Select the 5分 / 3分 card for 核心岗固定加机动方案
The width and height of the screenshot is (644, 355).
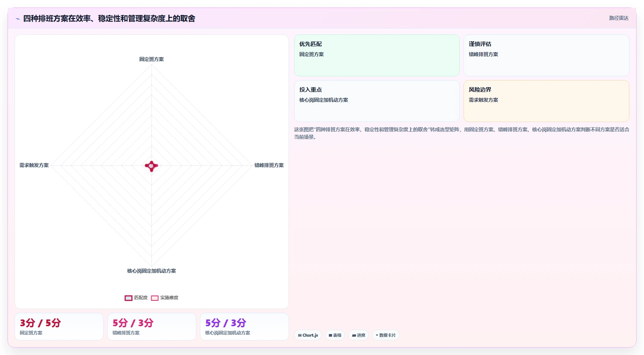(x=244, y=327)
